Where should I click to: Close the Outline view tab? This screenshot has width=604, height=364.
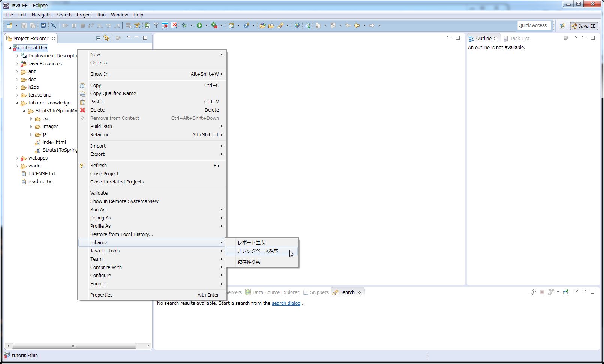[496, 39]
